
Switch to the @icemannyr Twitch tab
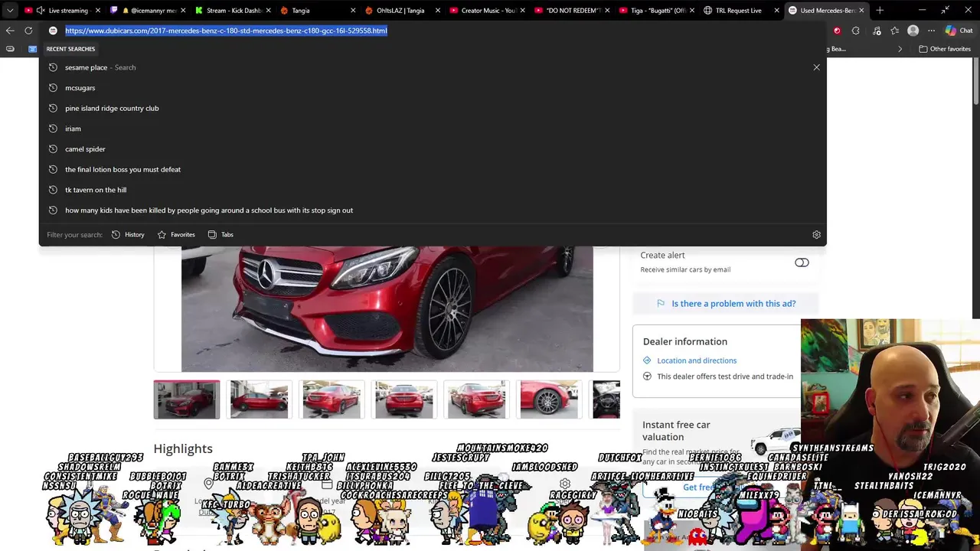[x=147, y=11]
